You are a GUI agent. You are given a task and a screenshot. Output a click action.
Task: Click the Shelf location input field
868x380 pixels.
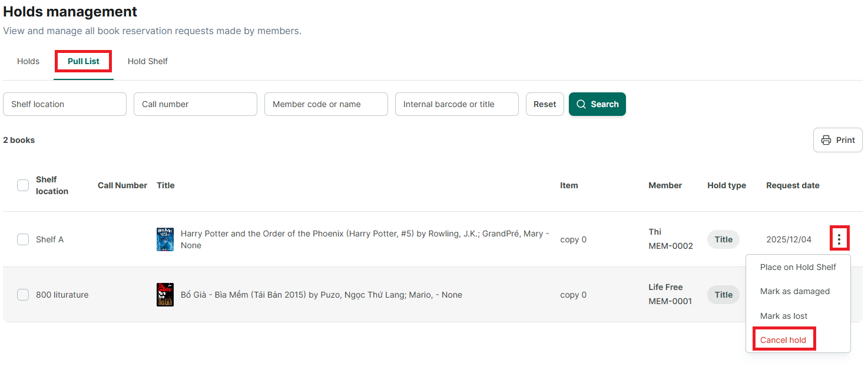65,104
